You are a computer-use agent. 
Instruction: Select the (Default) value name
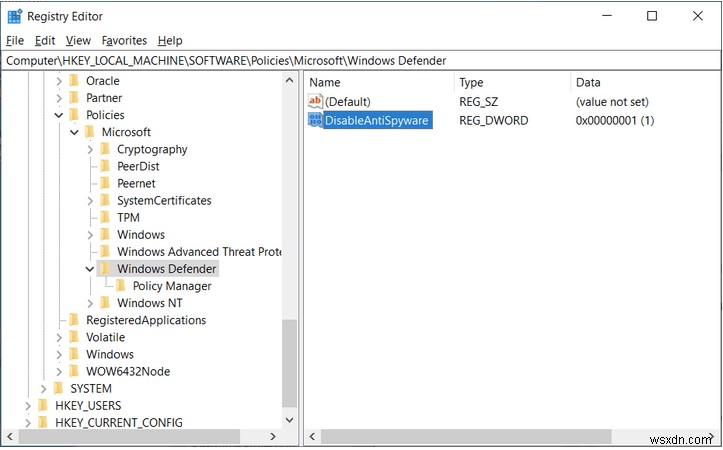348,101
